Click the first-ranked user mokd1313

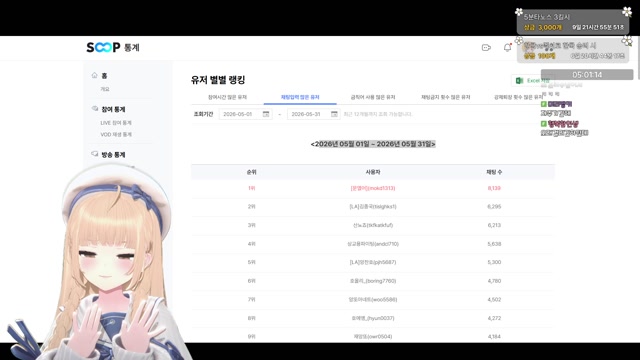[x=373, y=188]
